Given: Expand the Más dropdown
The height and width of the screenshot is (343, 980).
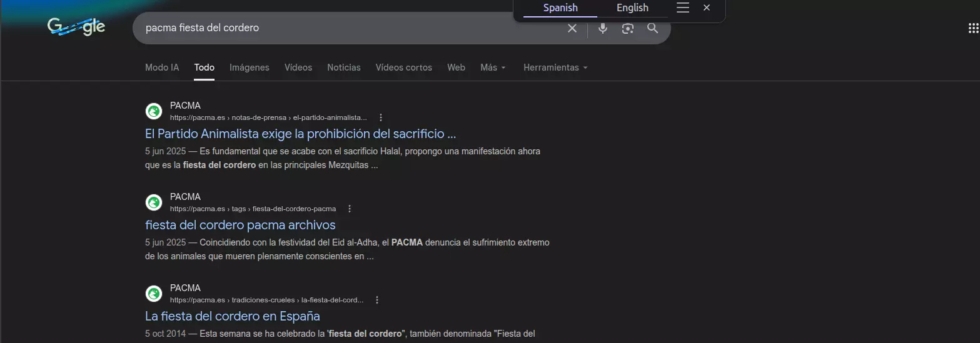Looking at the screenshot, I should [493, 67].
